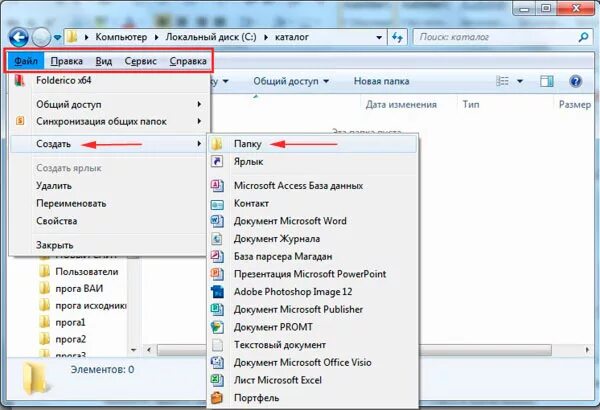This screenshot has width=600, height=410.
Task: Click the briefcase icon beside 'Портфель'
Action: click(x=217, y=398)
